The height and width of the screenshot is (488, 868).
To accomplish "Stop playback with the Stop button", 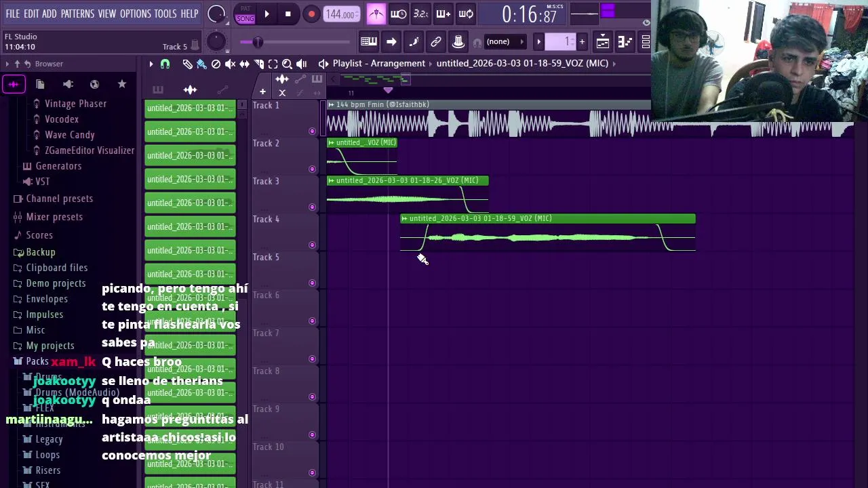I will coord(288,14).
